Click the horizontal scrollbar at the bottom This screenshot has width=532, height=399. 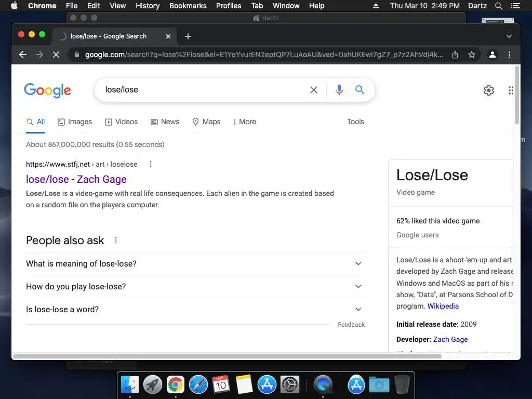pyautogui.click(x=227, y=356)
